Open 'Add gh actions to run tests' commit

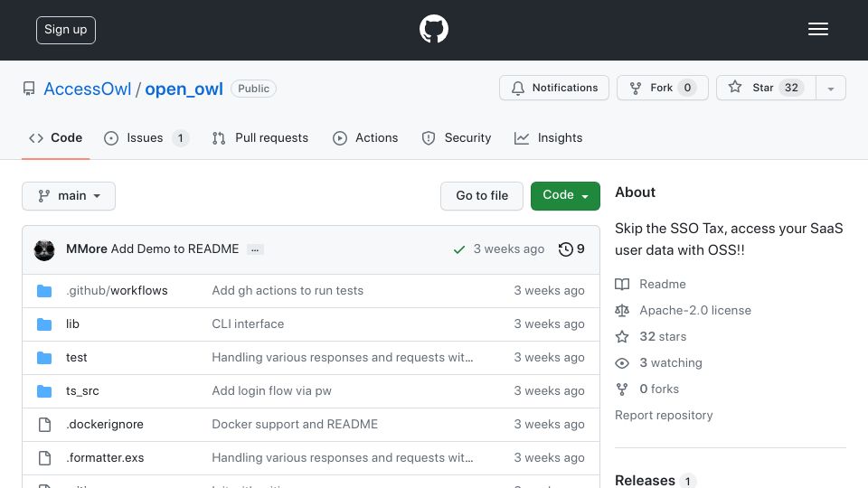pos(288,290)
